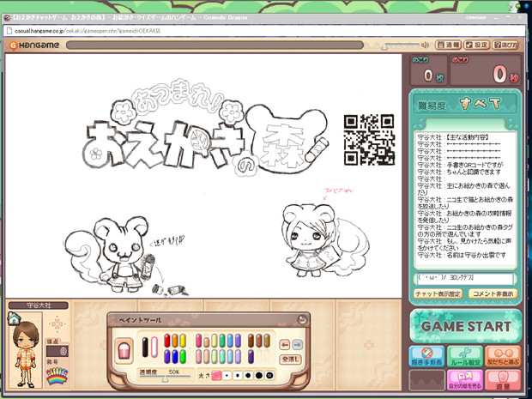
Task: Open the チャット表示限定 chat display option
Action: pos(439,293)
